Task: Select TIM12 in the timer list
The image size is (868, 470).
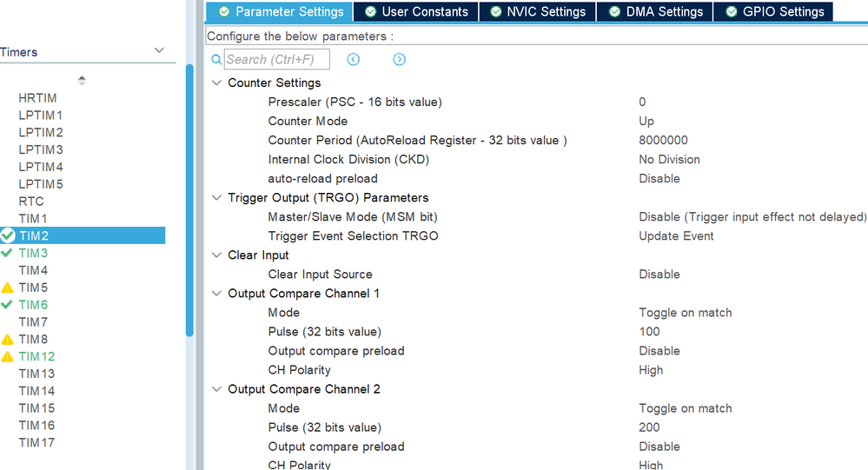Action: click(36, 356)
